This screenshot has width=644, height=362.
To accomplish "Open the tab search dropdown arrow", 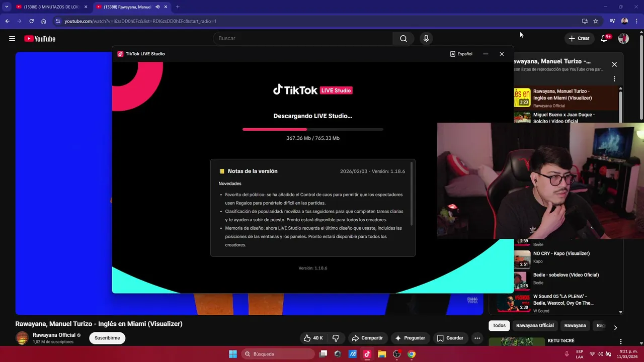I will [7, 7].
